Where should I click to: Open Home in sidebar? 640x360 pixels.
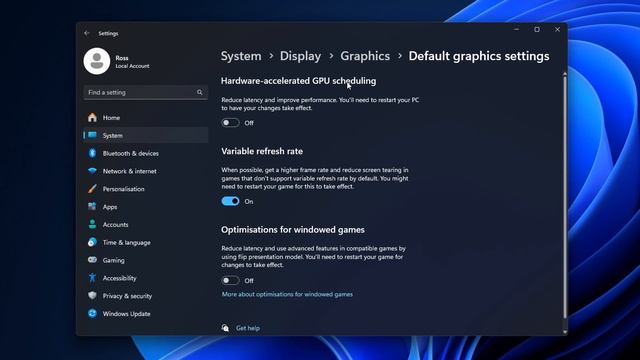(x=146, y=118)
